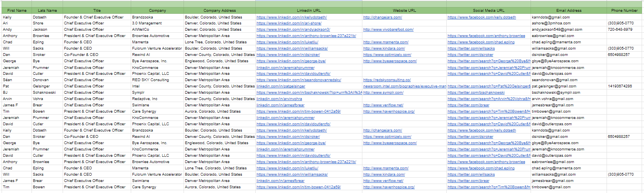Image resolution: width=644 pixels, height=193 pixels.
Task: Select the Website URL header cell
Action: click(x=404, y=11)
